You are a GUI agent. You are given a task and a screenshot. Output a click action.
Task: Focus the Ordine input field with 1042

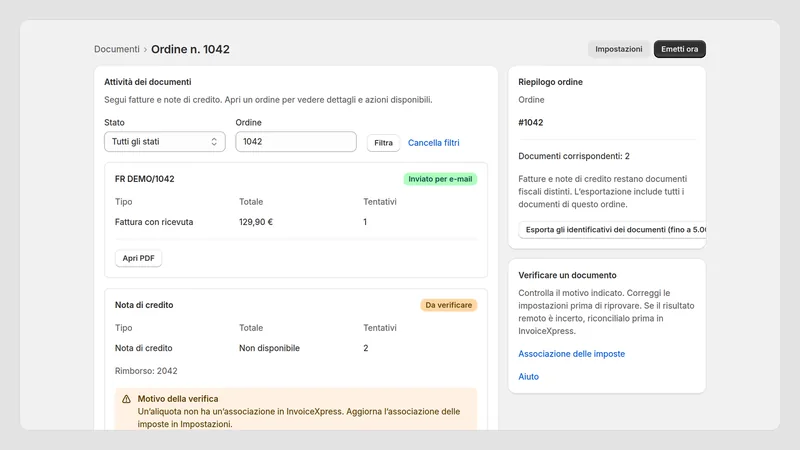(296, 142)
